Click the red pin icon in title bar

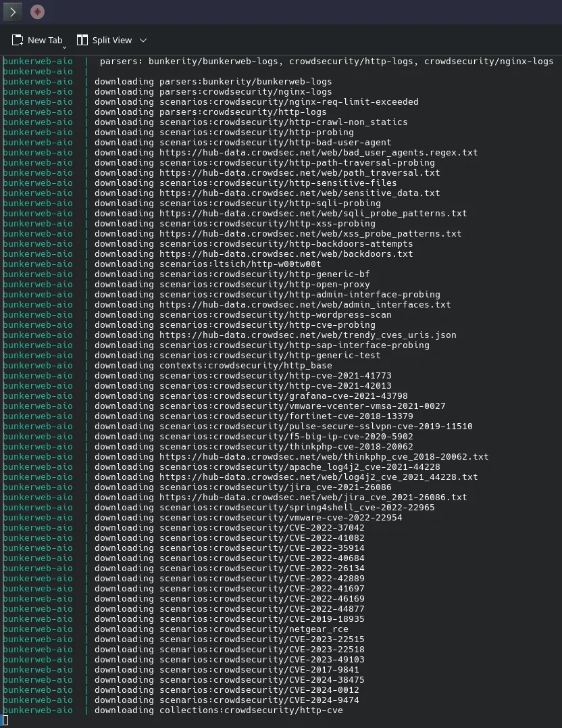[38, 12]
